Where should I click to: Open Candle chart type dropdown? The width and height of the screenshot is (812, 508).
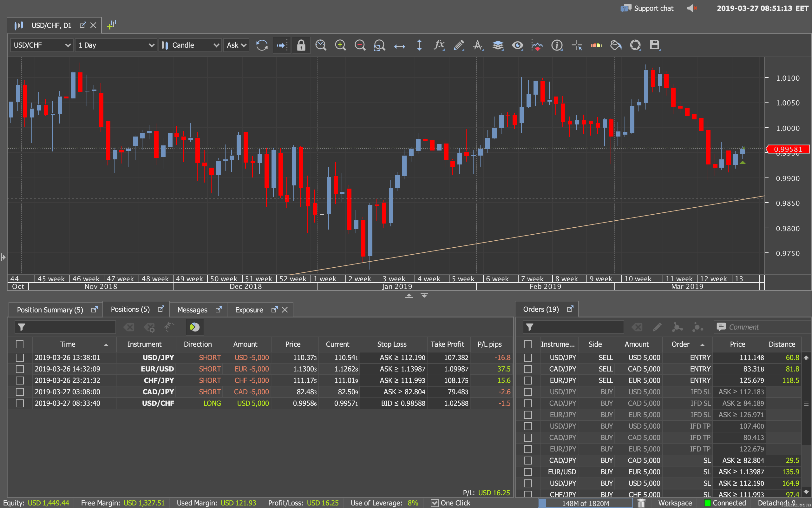[190, 45]
